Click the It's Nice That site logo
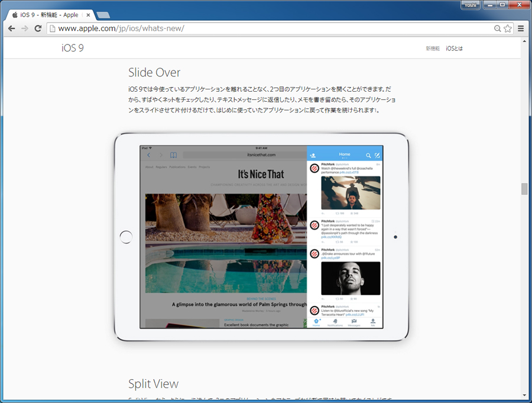Screen dimensions: 532x403 pyautogui.click(x=261, y=175)
